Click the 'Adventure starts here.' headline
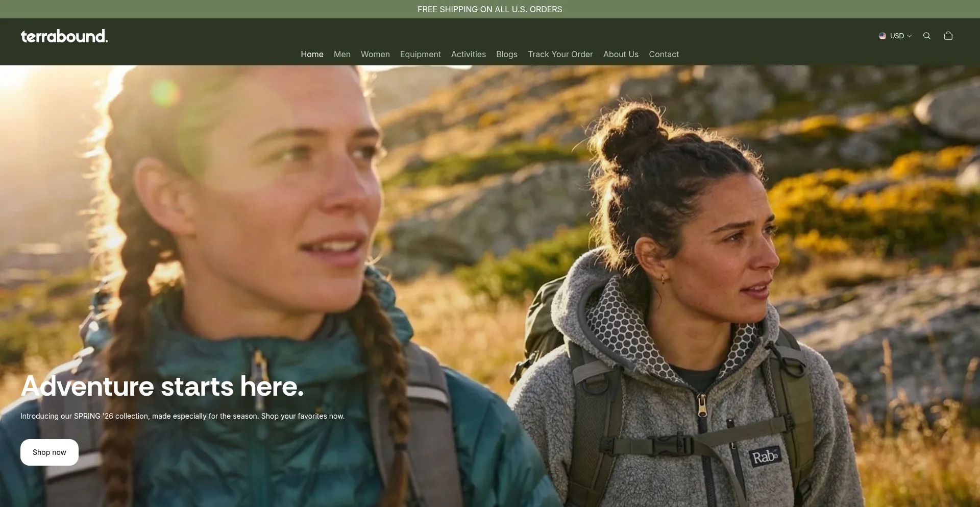The height and width of the screenshot is (507, 980). tap(162, 386)
